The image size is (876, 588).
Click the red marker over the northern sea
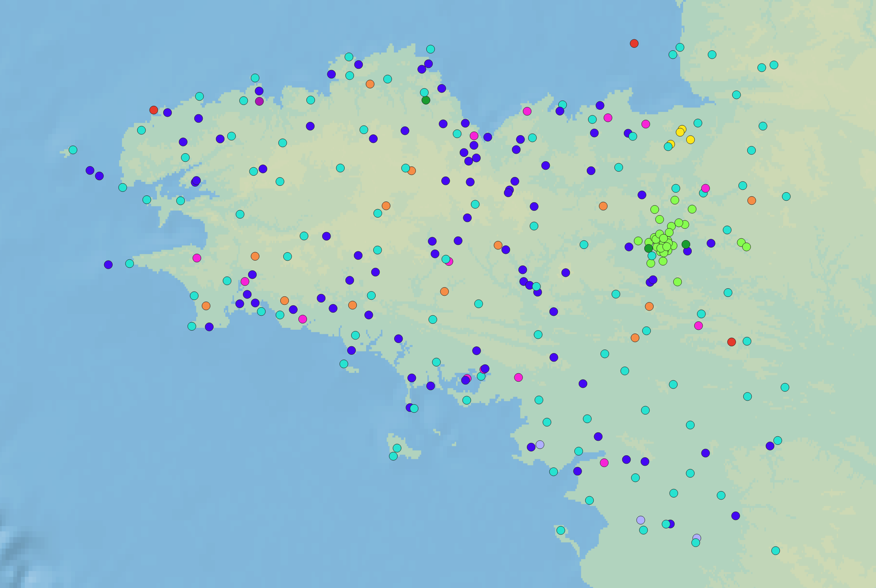coord(634,43)
